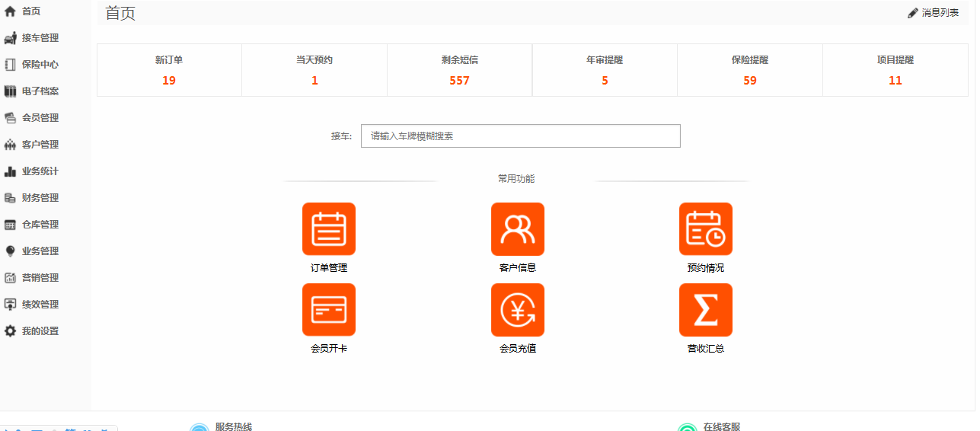Open 接车管理 in the sidebar
The height and width of the screenshot is (431, 980).
click(x=40, y=38)
